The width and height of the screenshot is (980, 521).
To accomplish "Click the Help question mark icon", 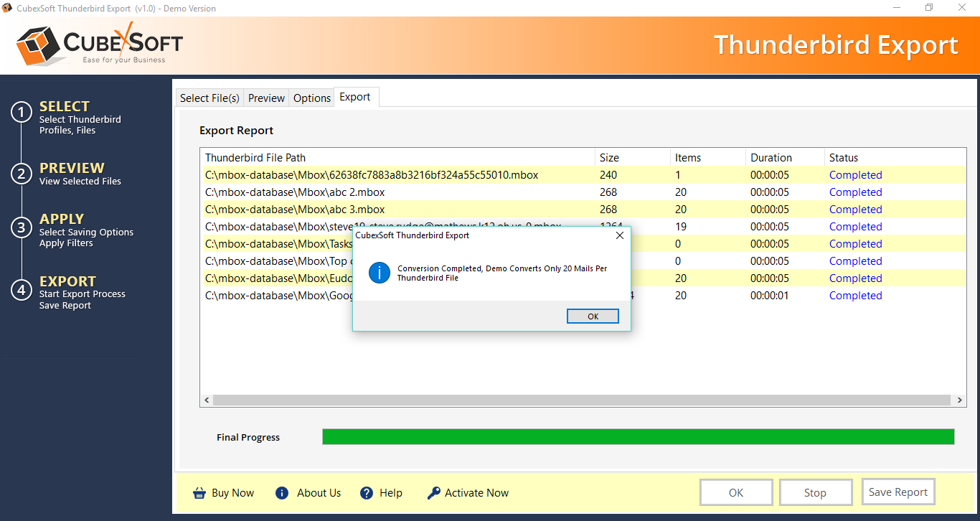I will pos(367,493).
